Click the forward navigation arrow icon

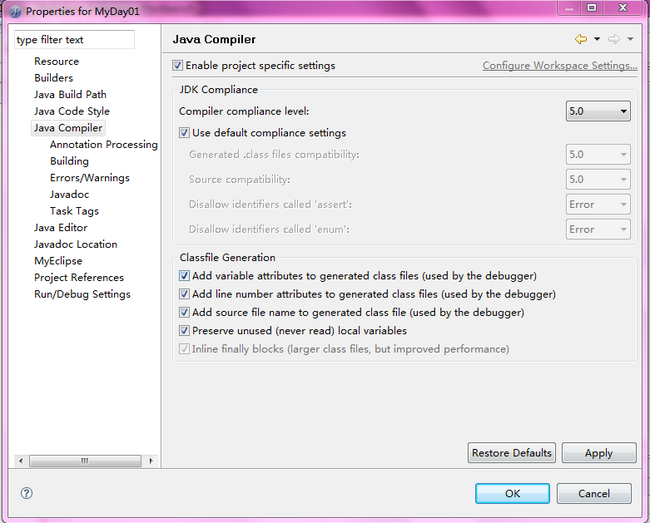click(x=614, y=39)
